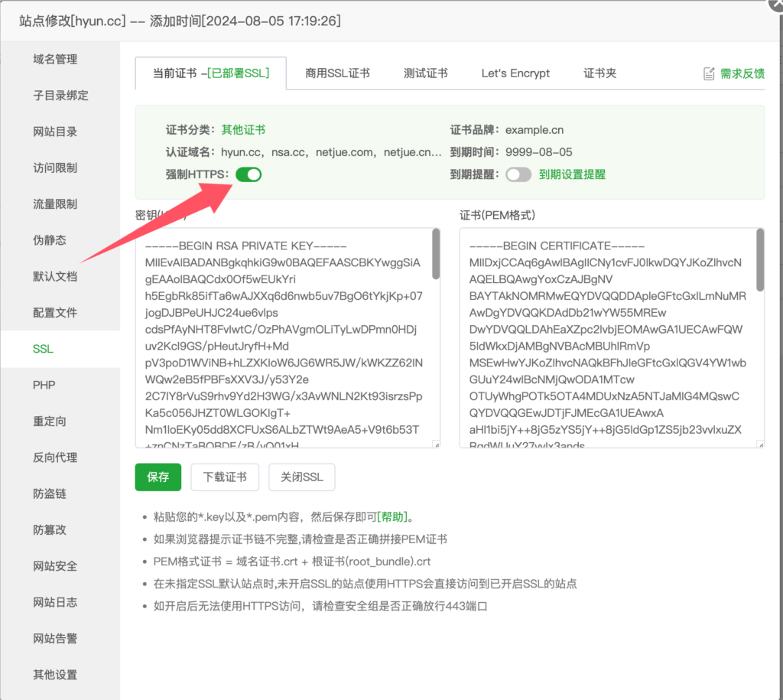Switch to 商用SSL证书 tab
Image resolution: width=783 pixels, height=700 pixels.
click(x=337, y=73)
